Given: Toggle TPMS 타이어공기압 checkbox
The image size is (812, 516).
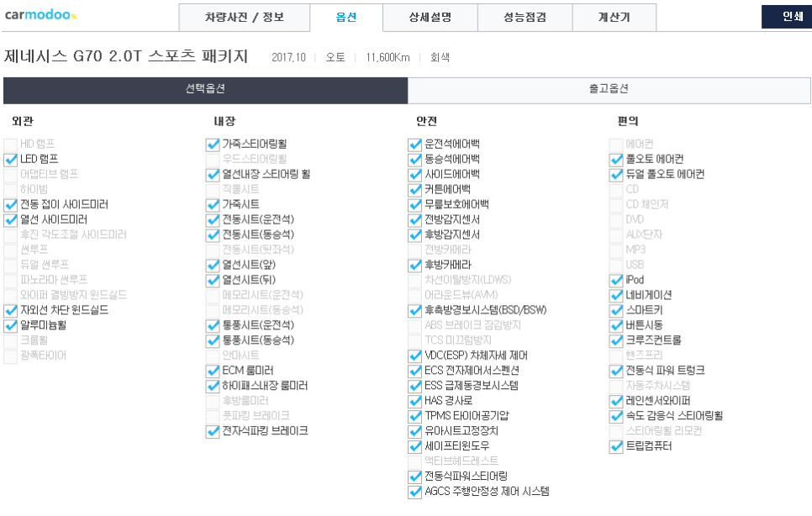Looking at the screenshot, I should pyautogui.click(x=414, y=416).
